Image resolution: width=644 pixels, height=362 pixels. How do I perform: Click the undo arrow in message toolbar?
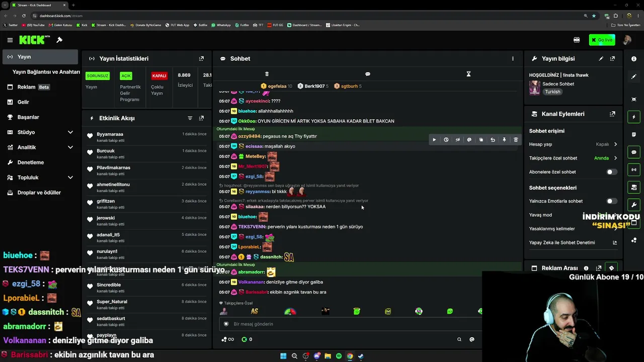click(x=493, y=140)
